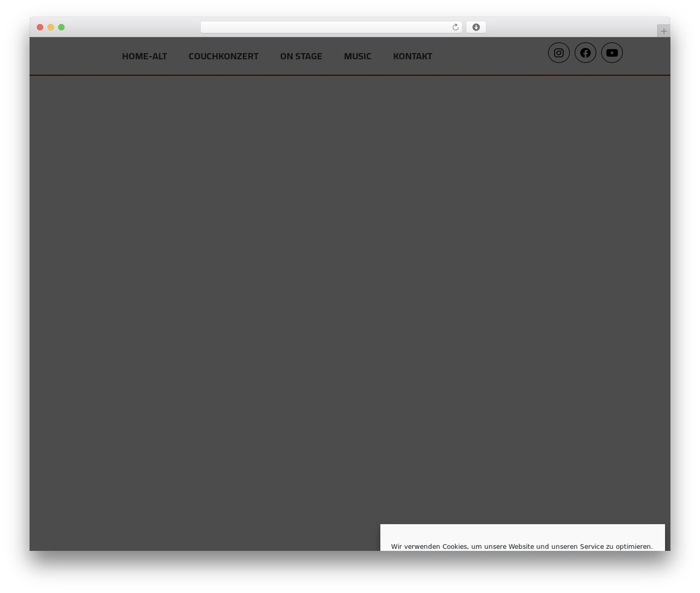700x593 pixels.
Task: Open the Instagram profile icon
Action: 559,53
